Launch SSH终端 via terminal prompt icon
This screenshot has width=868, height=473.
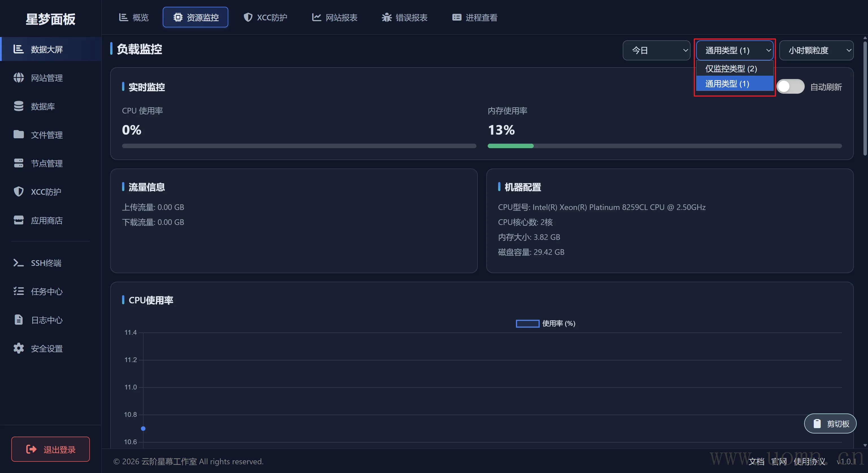point(19,262)
